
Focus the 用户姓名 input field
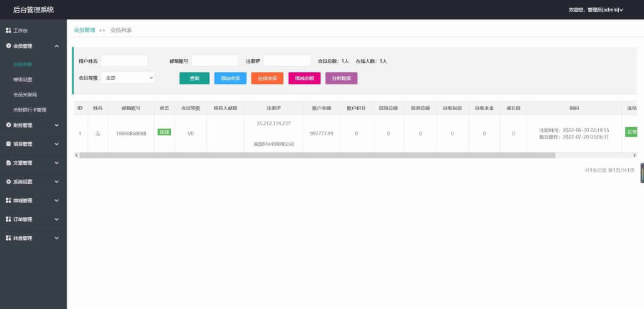coord(125,61)
